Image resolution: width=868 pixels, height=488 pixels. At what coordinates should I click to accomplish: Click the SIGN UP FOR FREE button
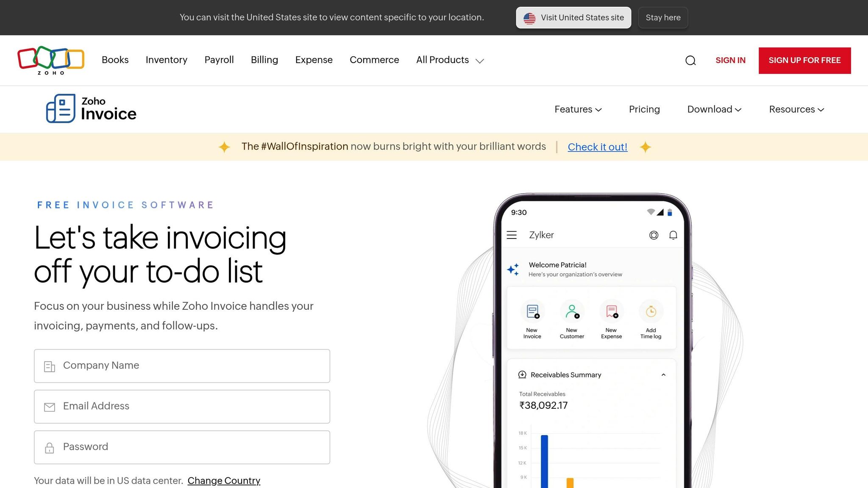[804, 60]
